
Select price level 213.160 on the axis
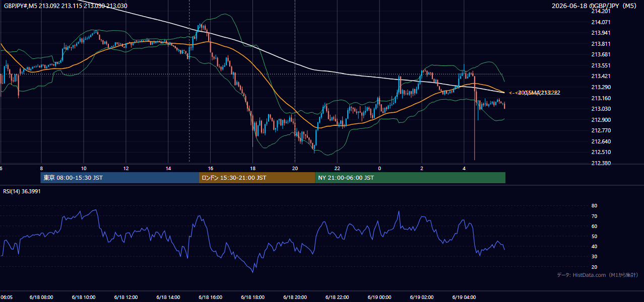601,98
